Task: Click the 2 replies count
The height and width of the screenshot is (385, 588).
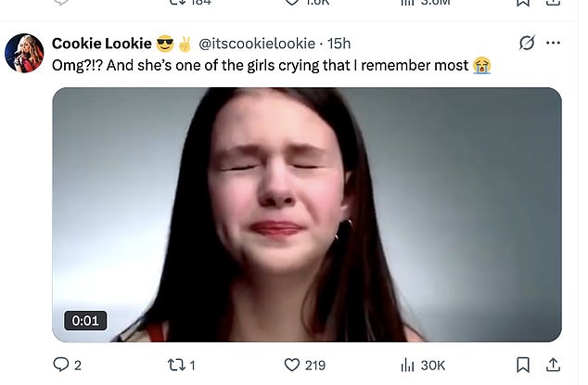Action: point(78,365)
